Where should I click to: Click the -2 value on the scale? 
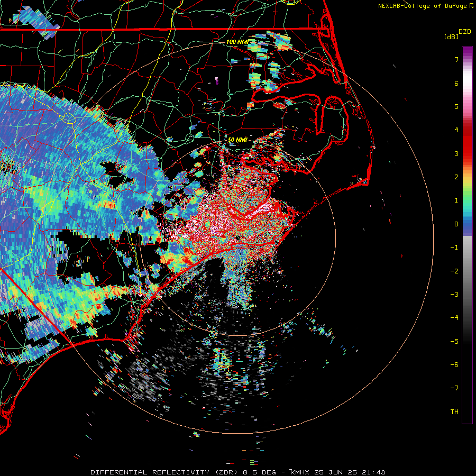454,271
